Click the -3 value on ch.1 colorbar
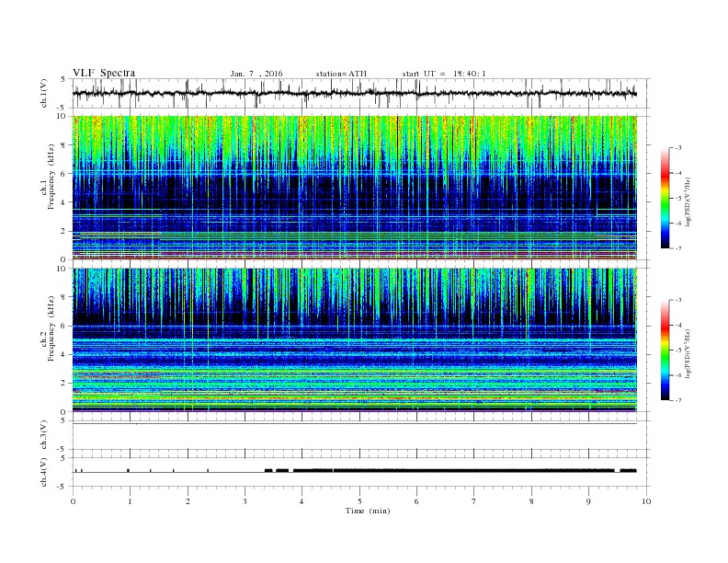Viewport: 728px width, 563px height. pyautogui.click(x=677, y=148)
